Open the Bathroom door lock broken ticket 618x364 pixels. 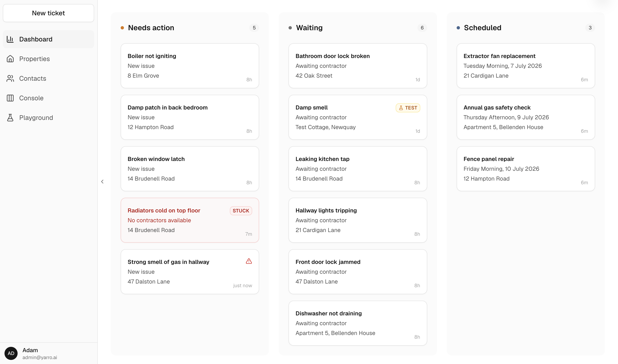click(358, 66)
